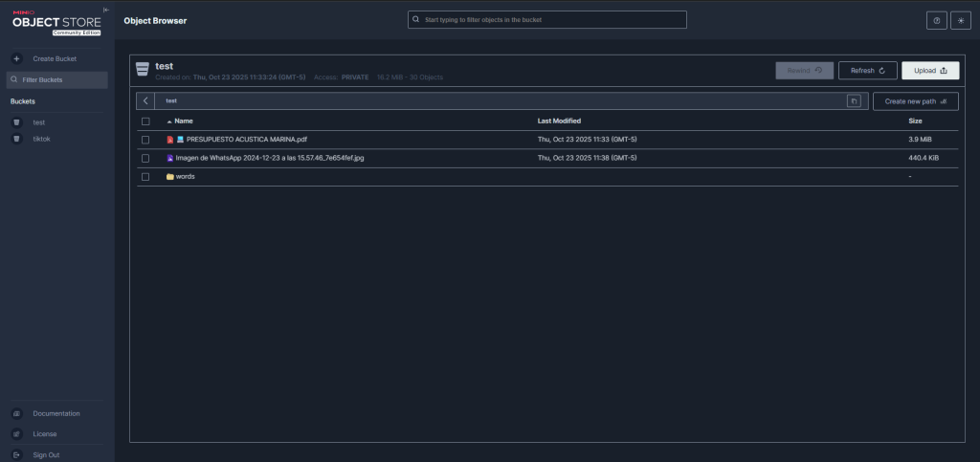The image size is (980, 462).
Task: Copy the path using the clipboard icon
Action: [x=854, y=100]
